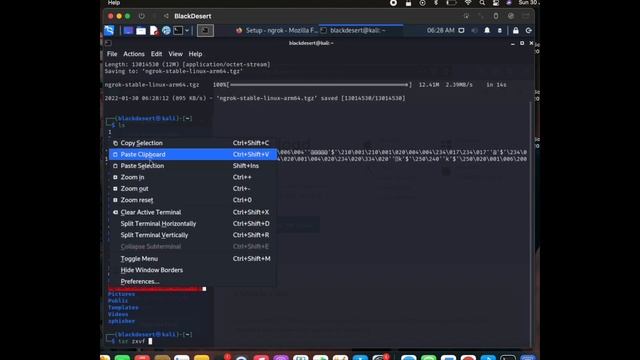Viewport: 640px width, 360px height.
Task: Choose Clear Active Terminal menu entry
Action: pyautogui.click(x=192, y=212)
